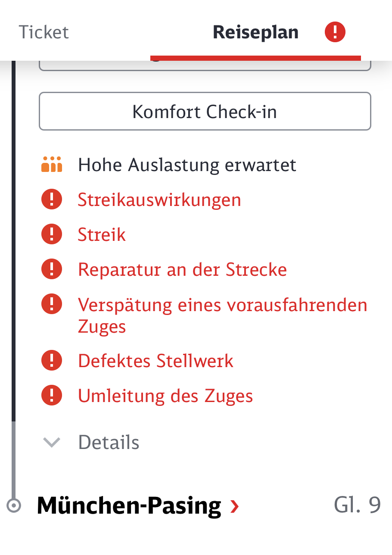
Task: Switch to the Ticket tab
Action: tap(44, 32)
